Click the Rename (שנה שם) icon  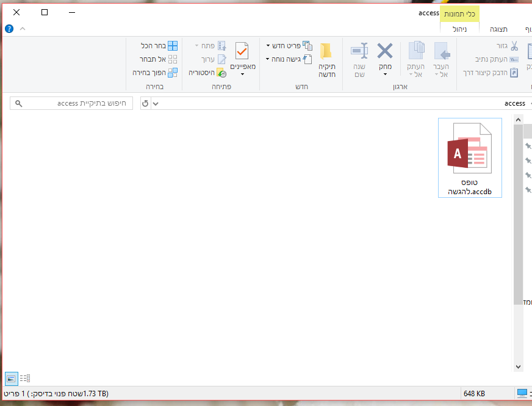359,51
